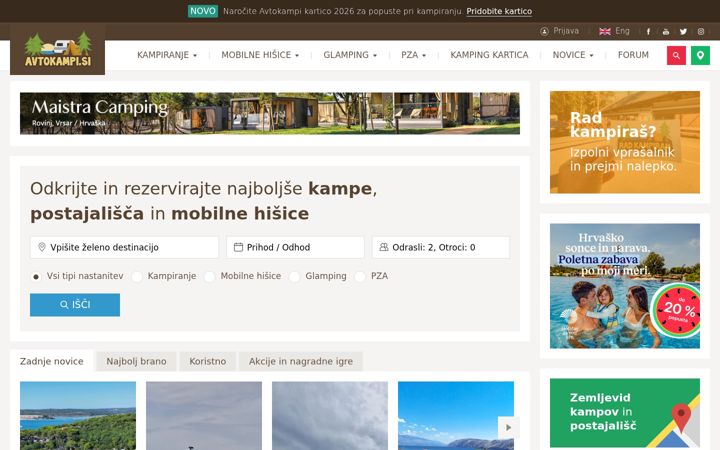Click the guests icon by Odrasli
Viewport: 720px width, 450px height.
pos(383,247)
